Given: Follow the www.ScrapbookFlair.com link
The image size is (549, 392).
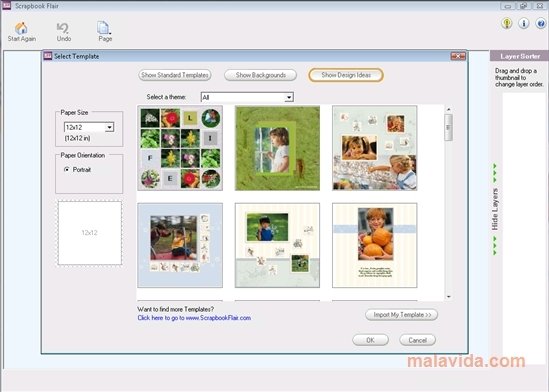Looking at the screenshot, I should (194, 318).
